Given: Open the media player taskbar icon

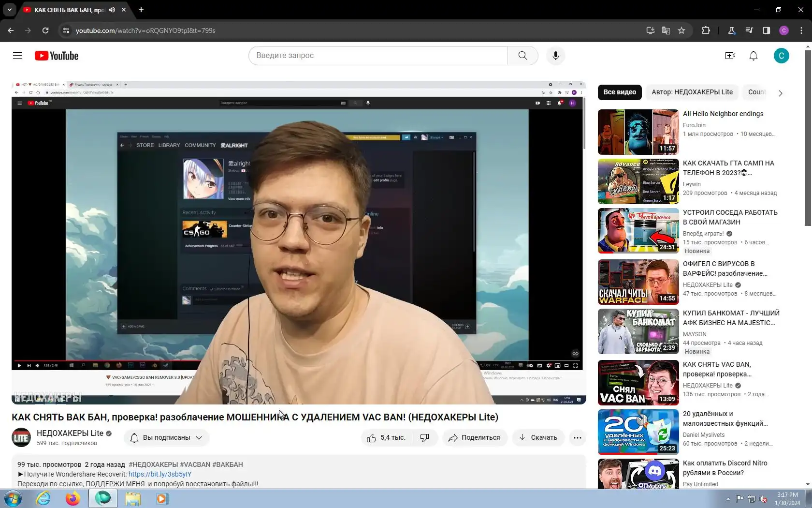Looking at the screenshot, I should [x=162, y=499].
